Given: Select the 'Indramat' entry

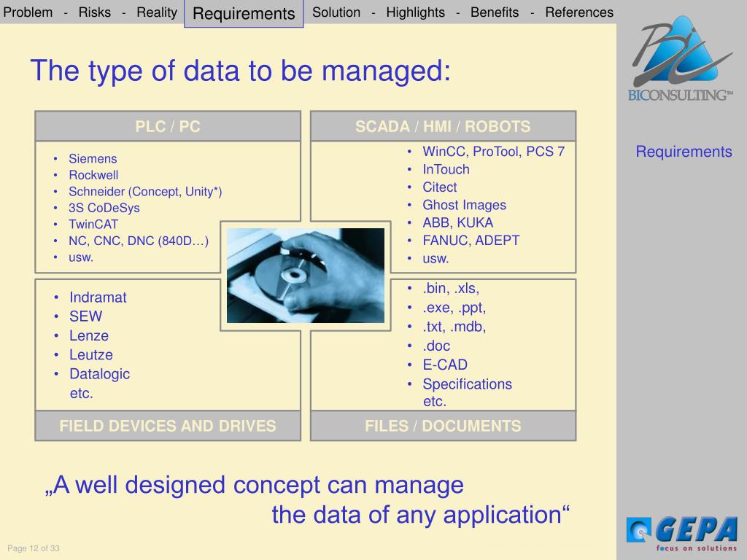Looking at the screenshot, I should coord(98,297).
